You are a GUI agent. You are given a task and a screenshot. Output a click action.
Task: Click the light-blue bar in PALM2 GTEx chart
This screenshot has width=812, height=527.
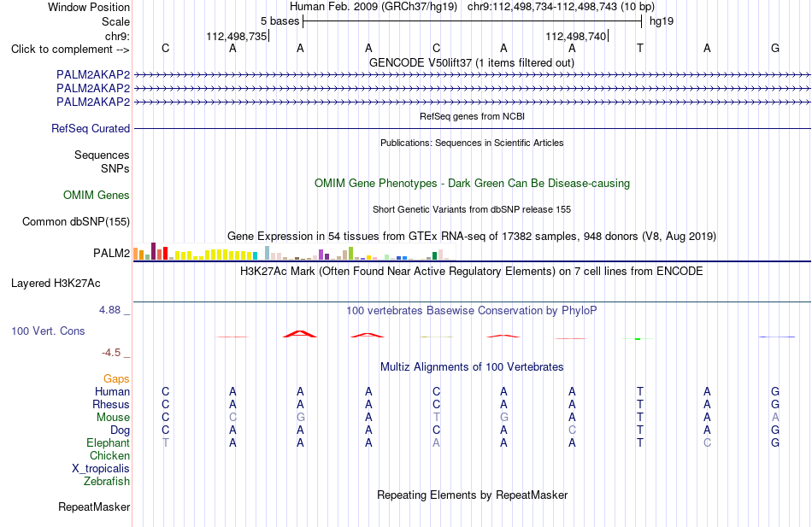268,253
